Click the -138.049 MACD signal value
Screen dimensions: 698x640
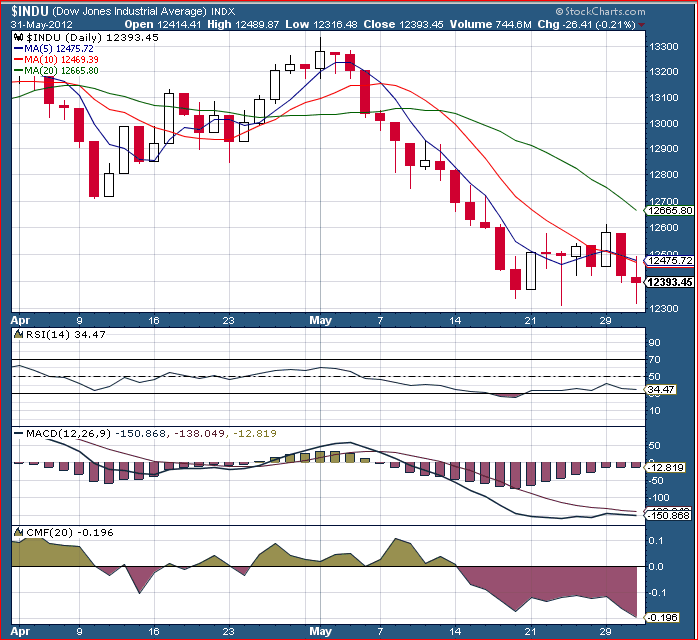click(199, 433)
